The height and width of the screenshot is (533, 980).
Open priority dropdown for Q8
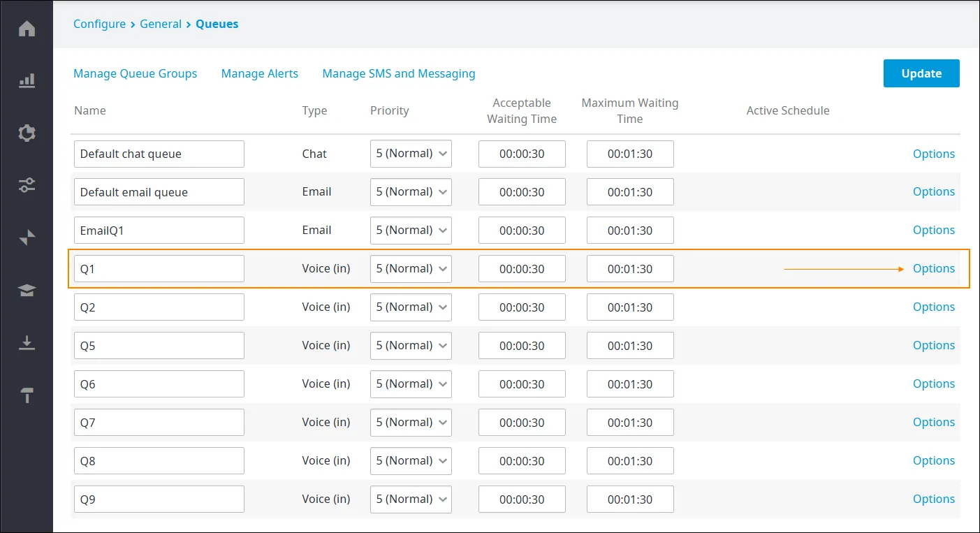pyautogui.click(x=411, y=461)
